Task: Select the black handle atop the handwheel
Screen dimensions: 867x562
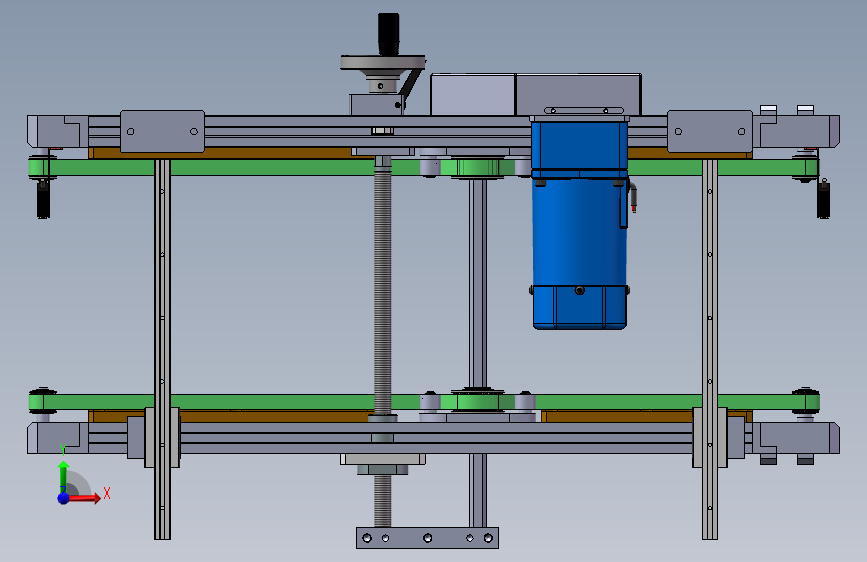Action: tap(388, 34)
